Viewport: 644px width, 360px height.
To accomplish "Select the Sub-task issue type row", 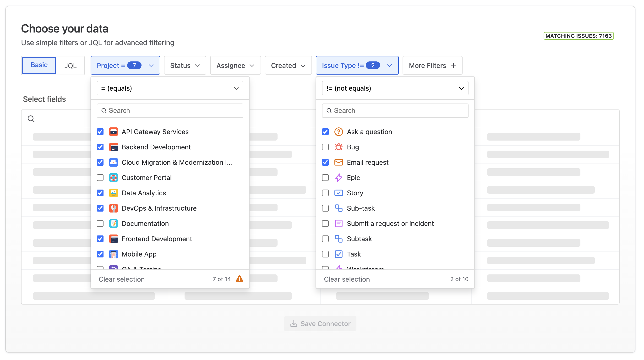I will (395, 208).
